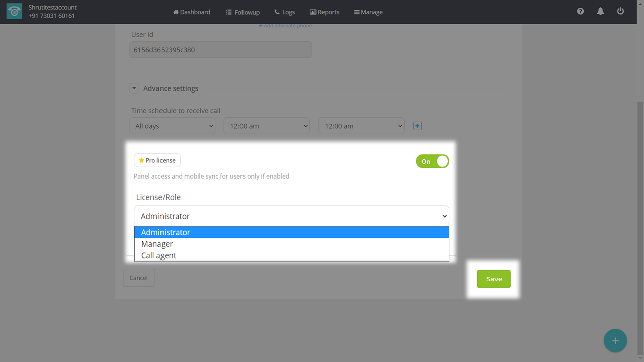Click the power logout icon
This screenshot has height=362, width=644.
click(620, 11)
